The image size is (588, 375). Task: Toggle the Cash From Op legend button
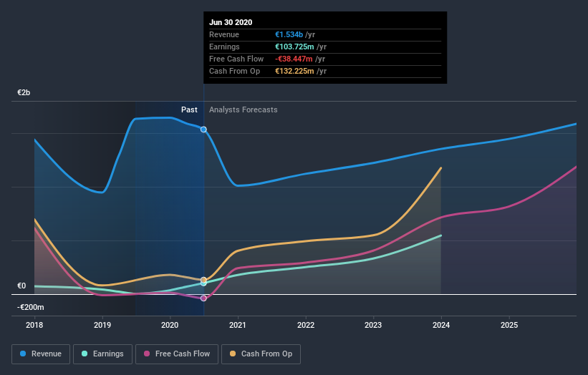261,354
